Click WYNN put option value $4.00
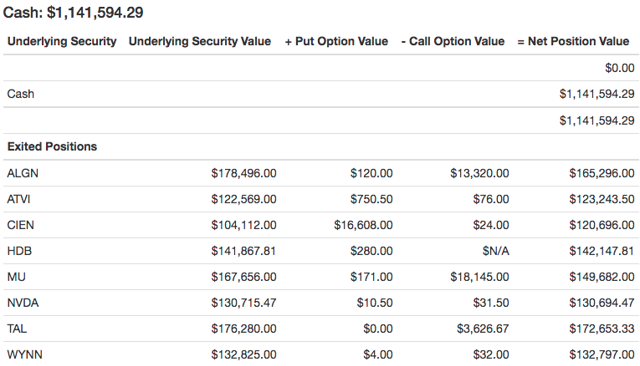 (378, 355)
